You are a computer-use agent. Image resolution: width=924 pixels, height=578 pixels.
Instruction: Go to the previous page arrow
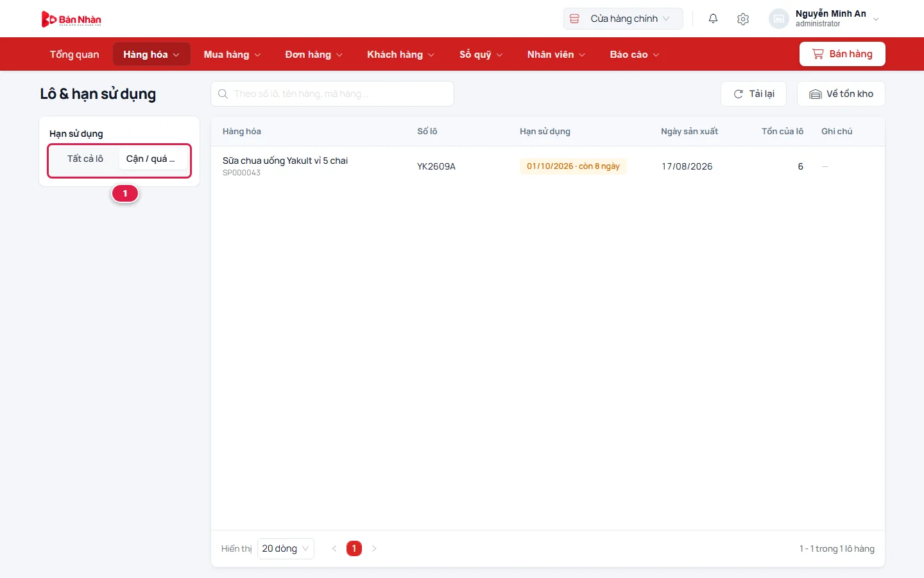pyautogui.click(x=334, y=548)
